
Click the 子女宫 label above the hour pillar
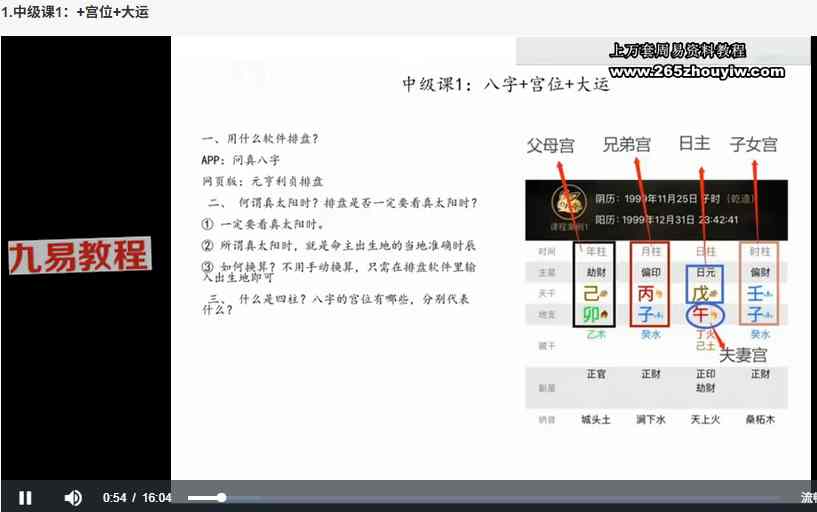pyautogui.click(x=754, y=145)
